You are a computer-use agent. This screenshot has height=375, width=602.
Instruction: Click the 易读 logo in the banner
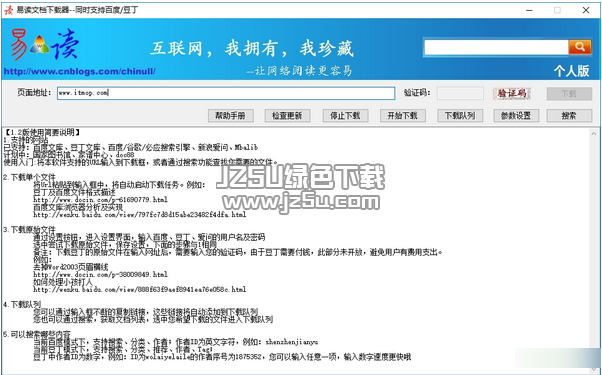pyautogui.click(x=45, y=45)
